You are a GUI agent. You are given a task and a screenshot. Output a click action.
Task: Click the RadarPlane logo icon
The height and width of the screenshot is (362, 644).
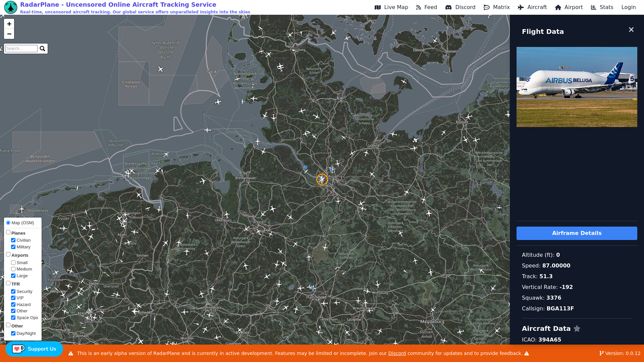tap(11, 7)
